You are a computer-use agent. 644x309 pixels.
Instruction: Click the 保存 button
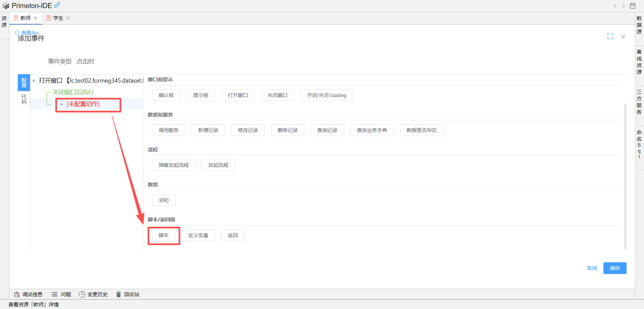coord(614,268)
